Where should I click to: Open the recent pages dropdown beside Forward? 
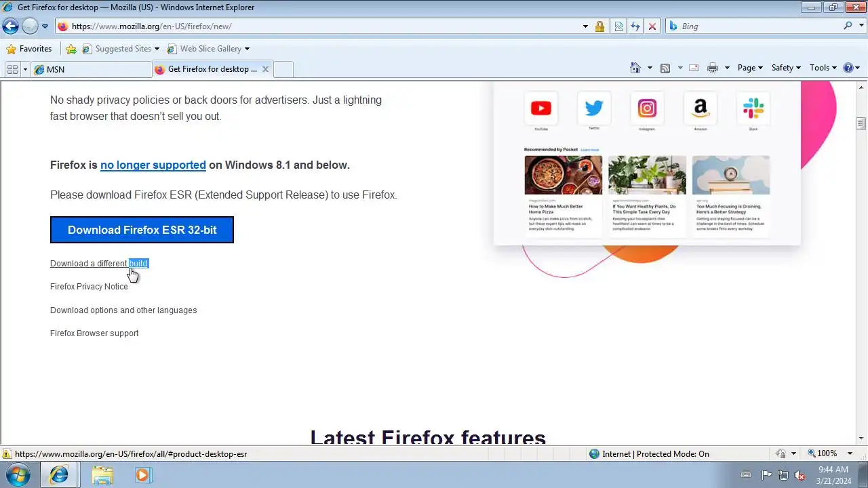point(45,26)
